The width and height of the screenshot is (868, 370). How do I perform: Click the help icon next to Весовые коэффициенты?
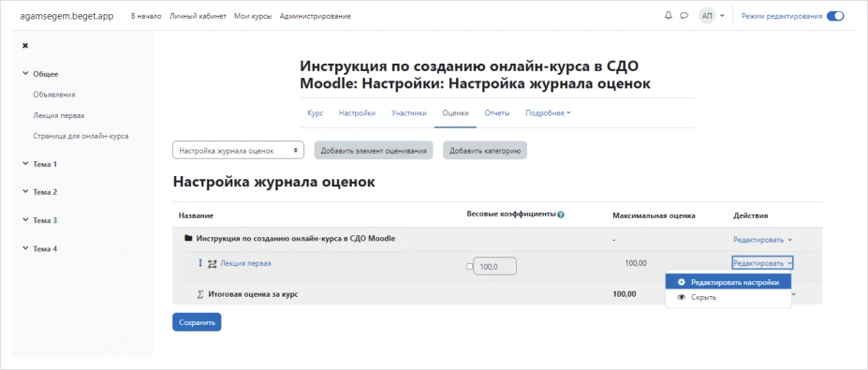click(561, 215)
